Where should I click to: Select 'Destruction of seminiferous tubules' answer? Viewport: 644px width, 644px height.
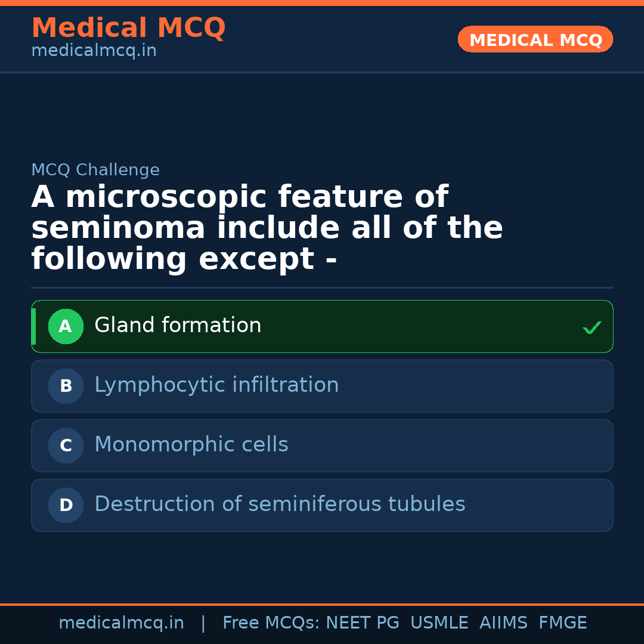(x=280, y=504)
